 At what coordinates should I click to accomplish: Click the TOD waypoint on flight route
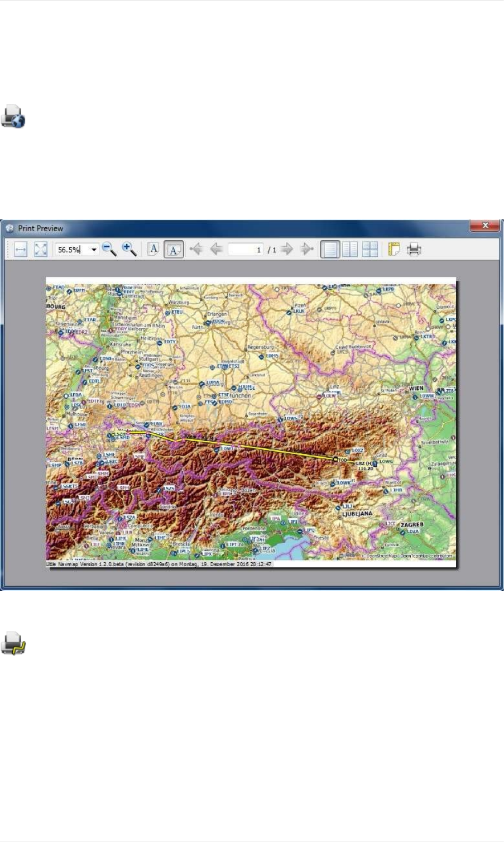click(x=339, y=460)
